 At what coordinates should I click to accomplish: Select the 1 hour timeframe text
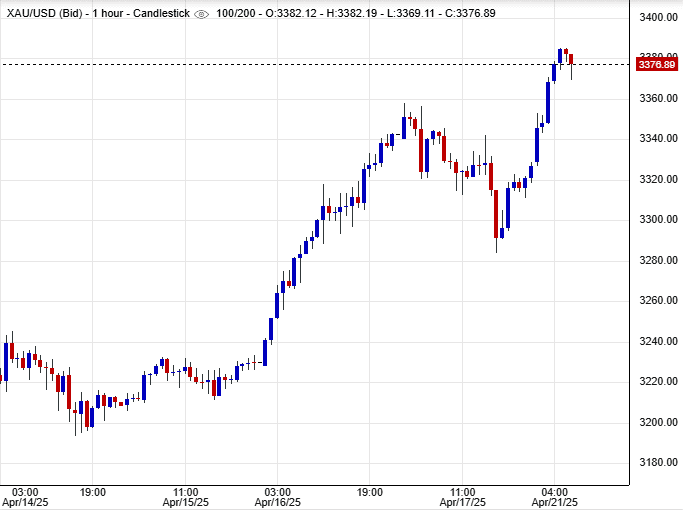[108, 14]
